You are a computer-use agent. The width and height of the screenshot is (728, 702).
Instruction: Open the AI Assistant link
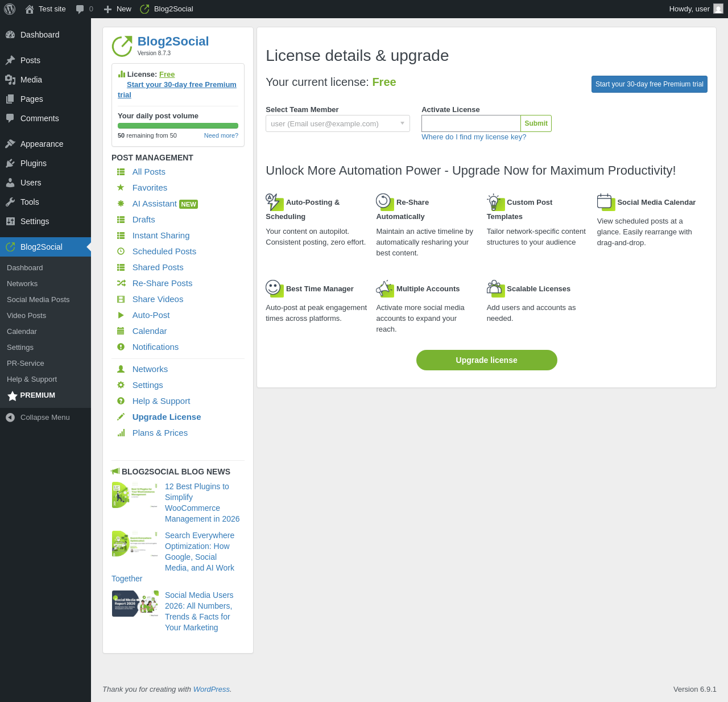point(155,204)
